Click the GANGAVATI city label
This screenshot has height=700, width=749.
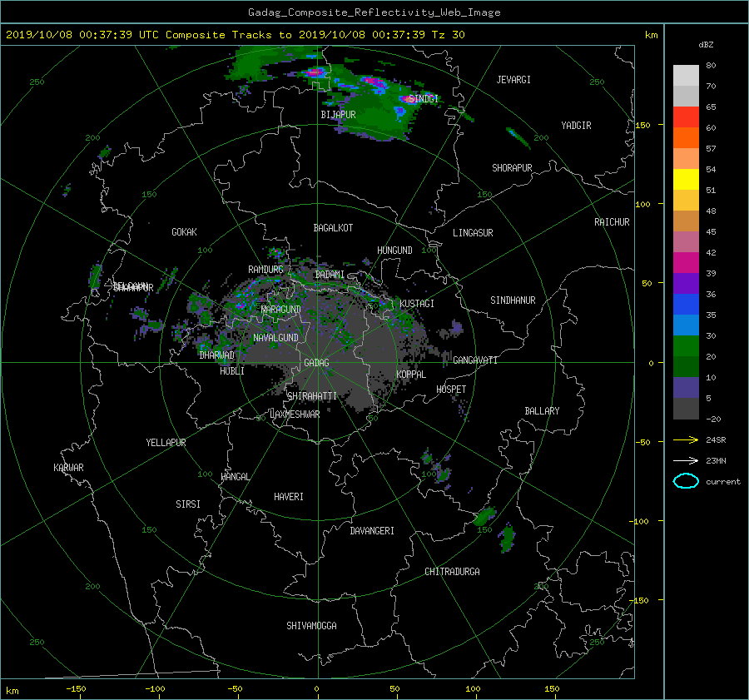click(x=475, y=360)
